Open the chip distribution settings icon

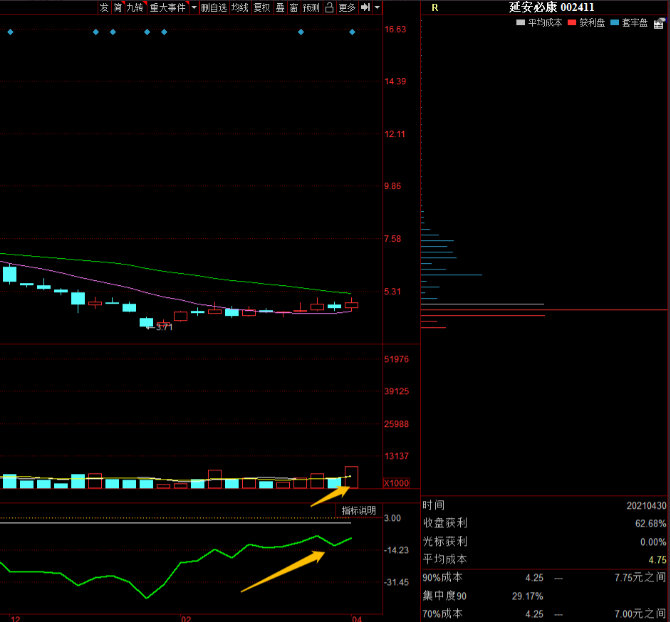pos(660,23)
